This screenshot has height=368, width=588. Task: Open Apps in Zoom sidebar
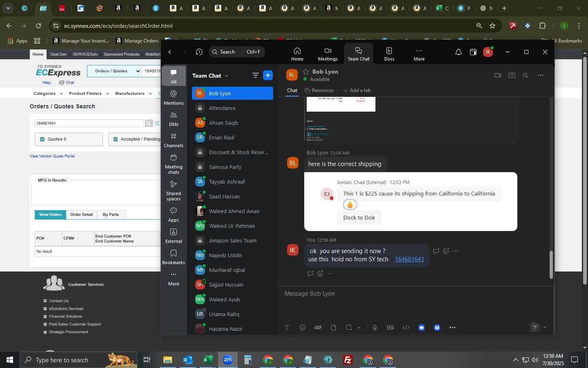(174, 214)
